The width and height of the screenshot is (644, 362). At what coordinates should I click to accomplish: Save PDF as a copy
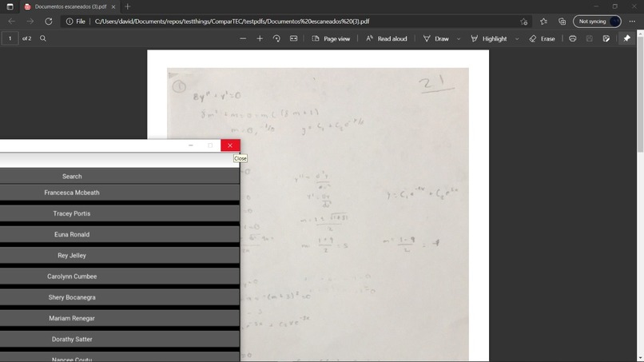pos(606,38)
